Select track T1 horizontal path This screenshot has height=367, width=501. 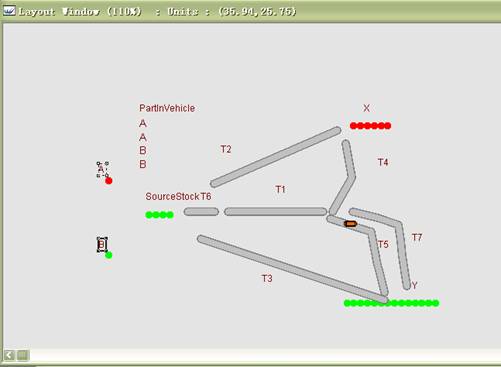(x=275, y=212)
